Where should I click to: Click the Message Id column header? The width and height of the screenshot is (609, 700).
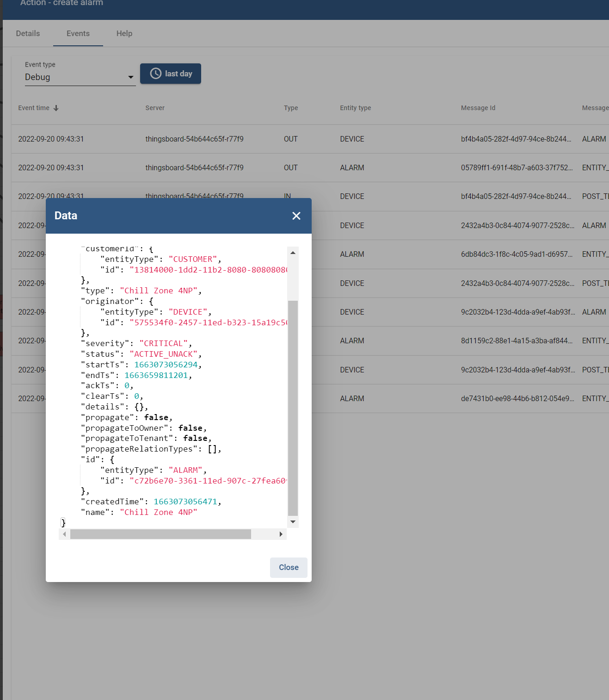[478, 108]
